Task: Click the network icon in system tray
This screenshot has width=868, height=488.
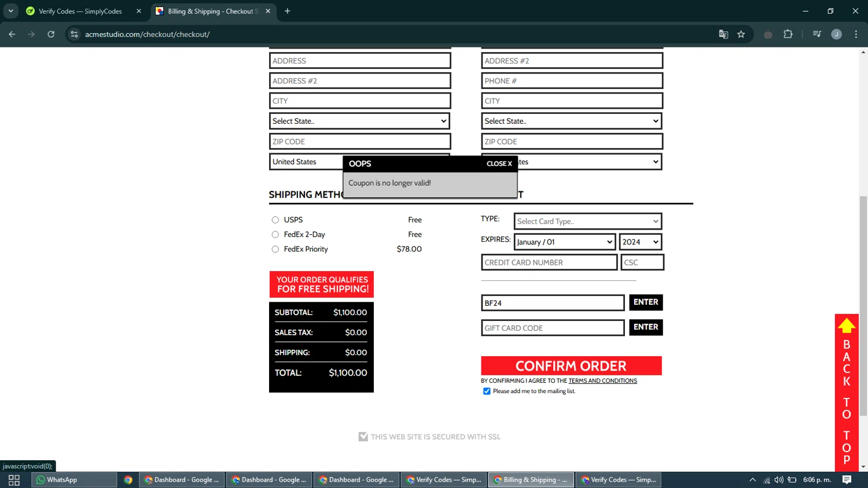Action: (x=766, y=480)
